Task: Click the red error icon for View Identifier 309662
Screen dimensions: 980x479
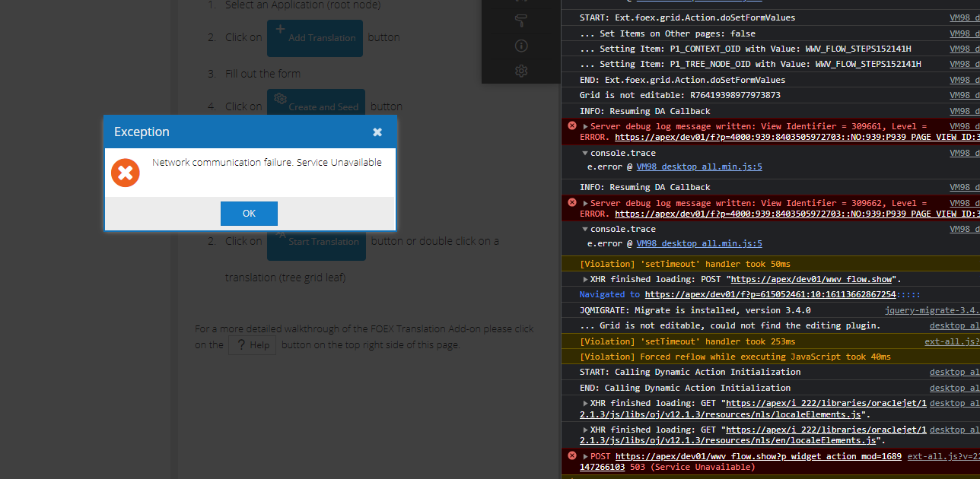Action: coord(572,203)
